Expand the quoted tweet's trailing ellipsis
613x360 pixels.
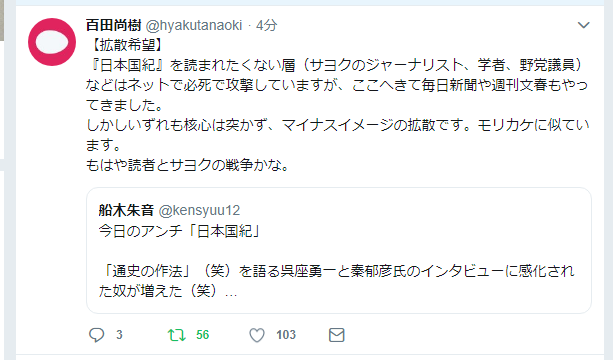[x=231, y=292]
